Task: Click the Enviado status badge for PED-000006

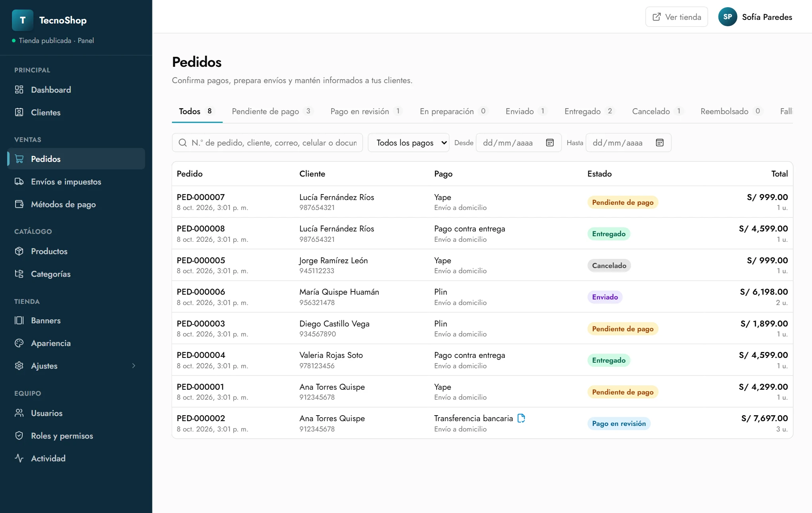Action: [x=605, y=297]
